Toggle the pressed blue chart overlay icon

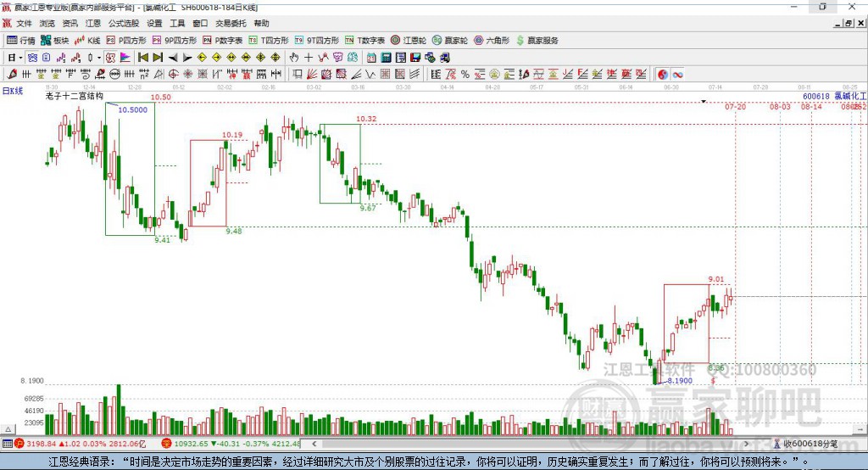pos(33,57)
